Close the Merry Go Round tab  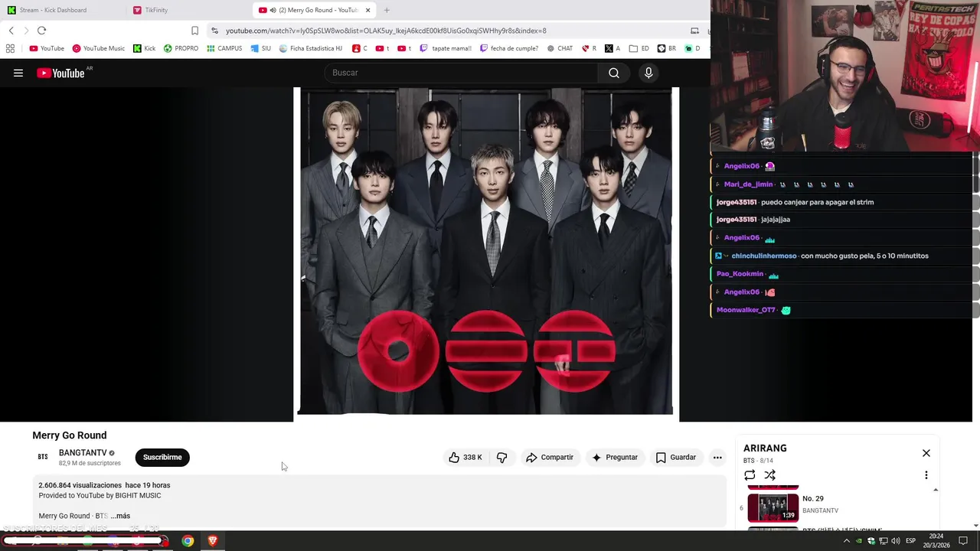tap(368, 10)
